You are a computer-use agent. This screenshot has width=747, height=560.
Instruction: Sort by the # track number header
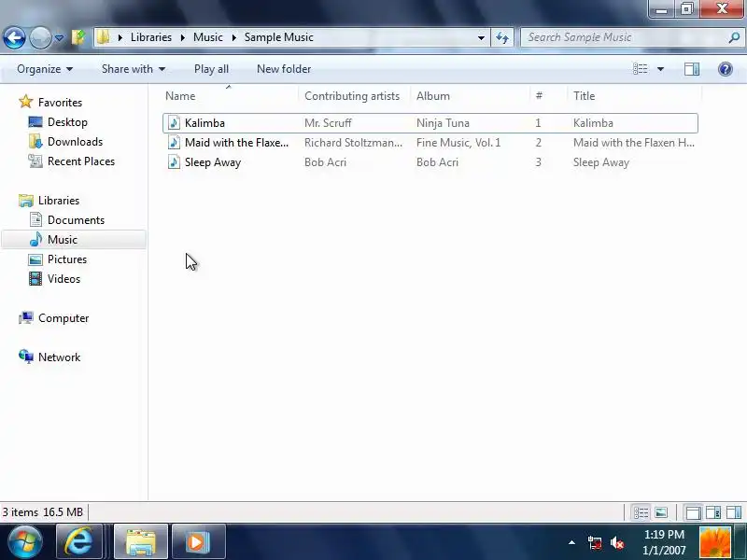click(539, 96)
